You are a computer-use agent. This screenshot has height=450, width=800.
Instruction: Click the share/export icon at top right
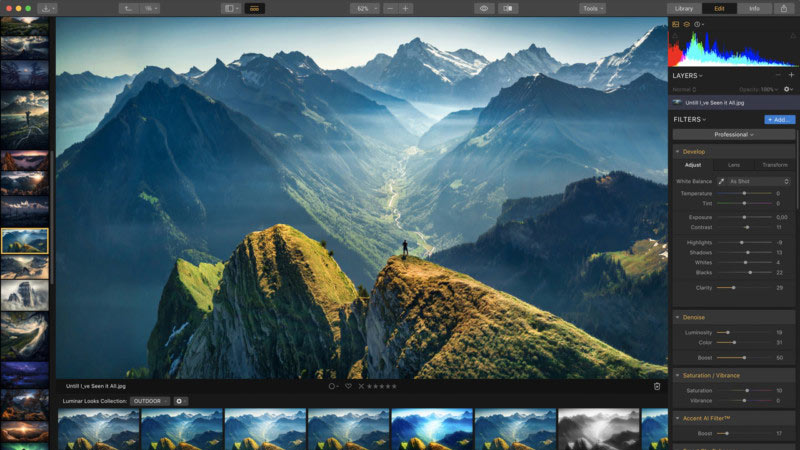[x=783, y=8]
